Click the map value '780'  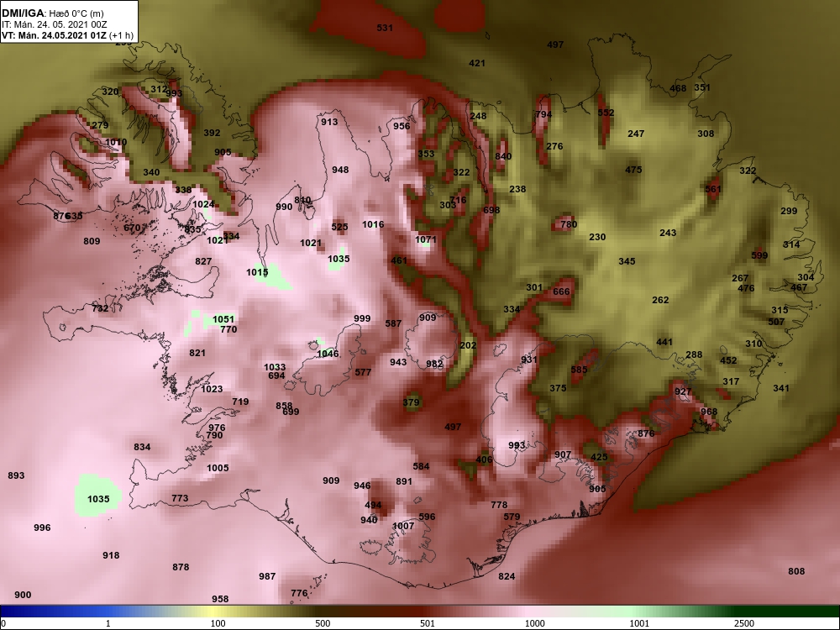click(x=569, y=224)
